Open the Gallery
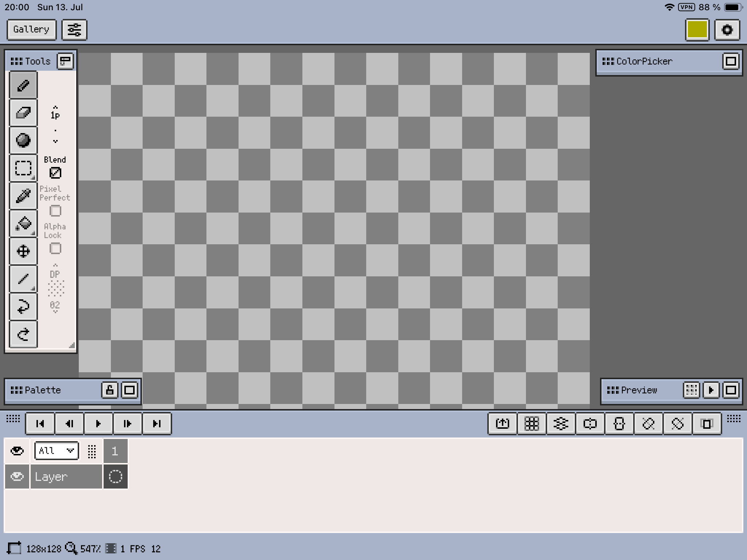This screenshot has height=560, width=747. pyautogui.click(x=31, y=30)
